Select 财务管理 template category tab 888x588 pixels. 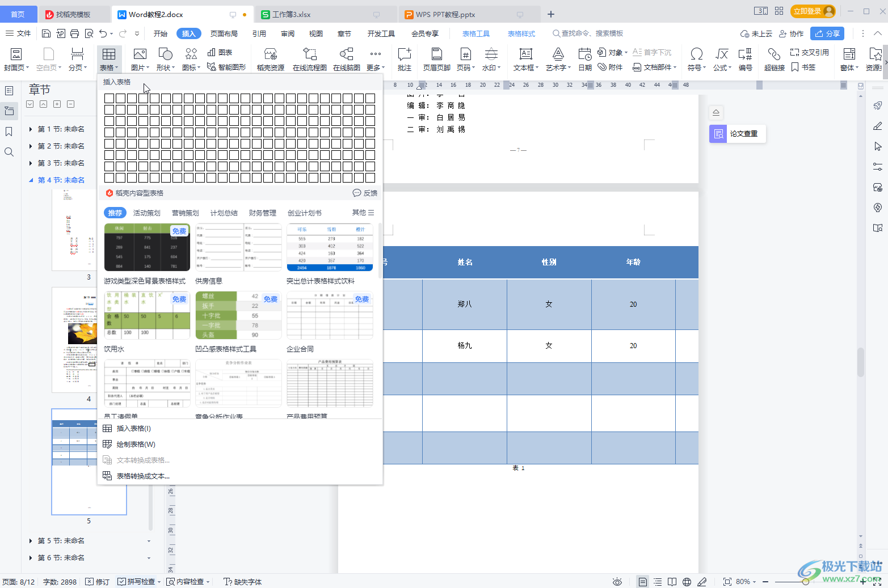(263, 213)
